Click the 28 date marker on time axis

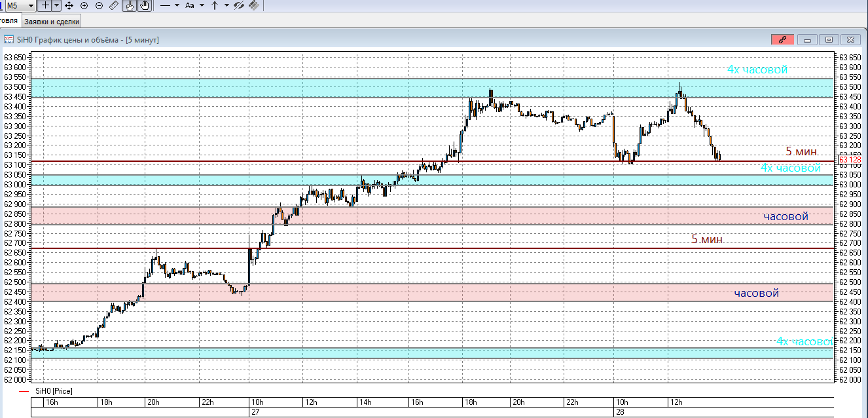[619, 412]
